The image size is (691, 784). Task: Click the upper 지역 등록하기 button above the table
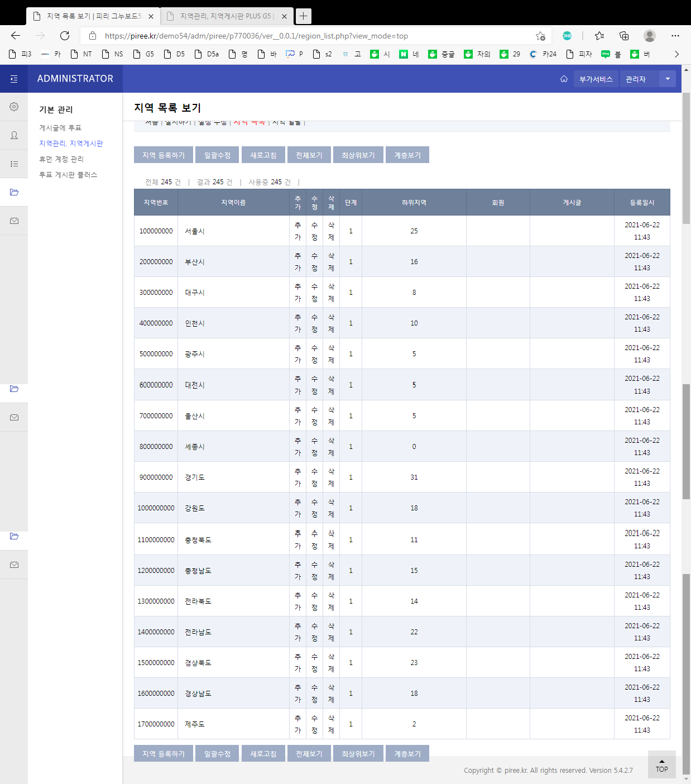pos(163,155)
